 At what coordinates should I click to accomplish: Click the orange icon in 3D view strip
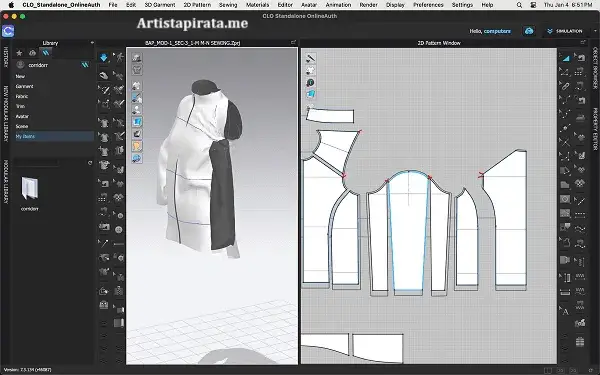(x=137, y=146)
